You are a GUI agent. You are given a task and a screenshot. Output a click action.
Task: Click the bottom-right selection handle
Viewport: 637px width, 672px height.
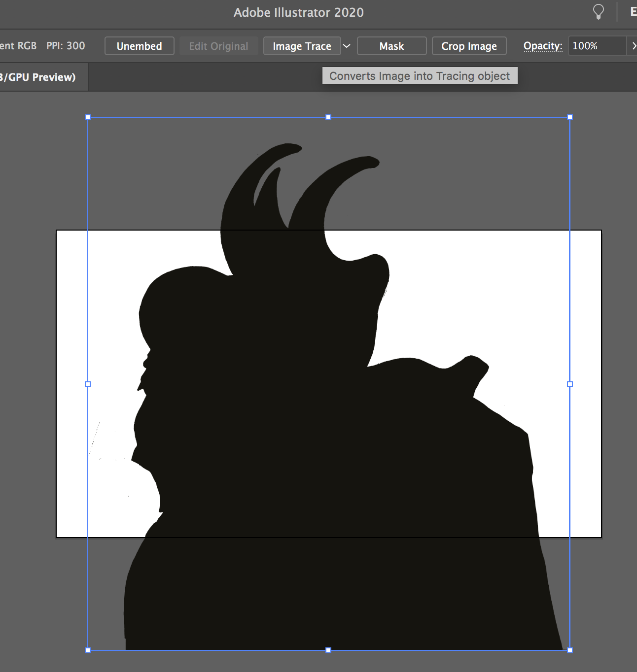pos(570,650)
